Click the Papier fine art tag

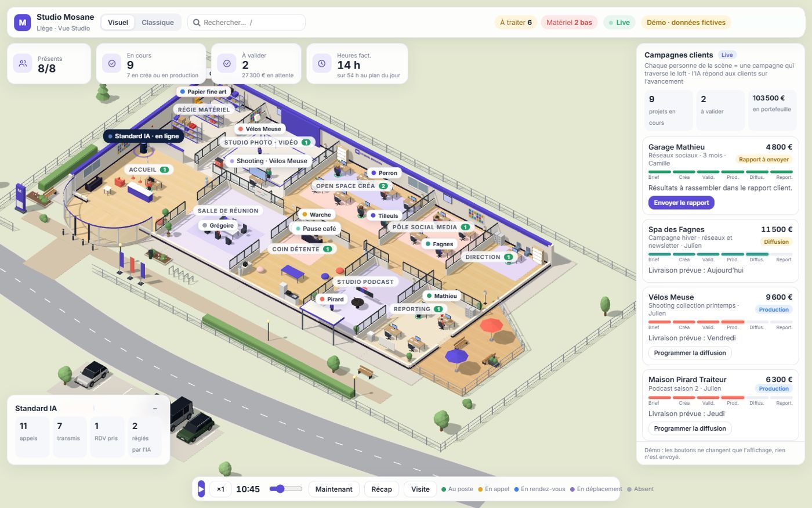(x=204, y=92)
